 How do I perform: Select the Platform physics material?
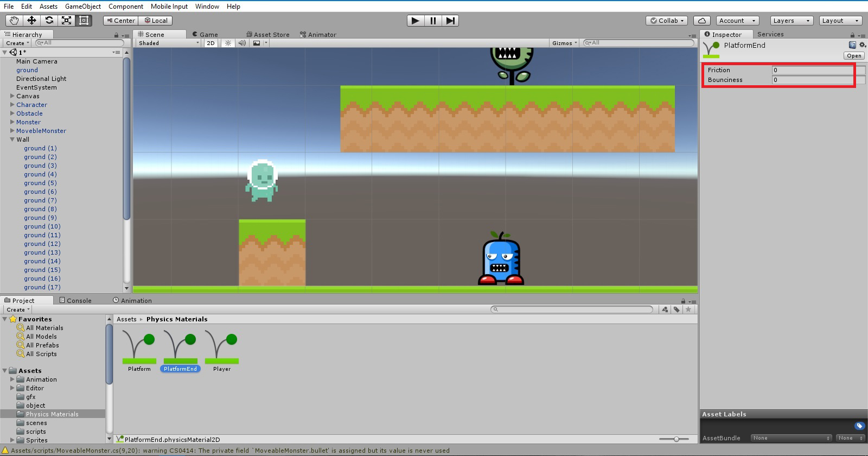pos(139,351)
